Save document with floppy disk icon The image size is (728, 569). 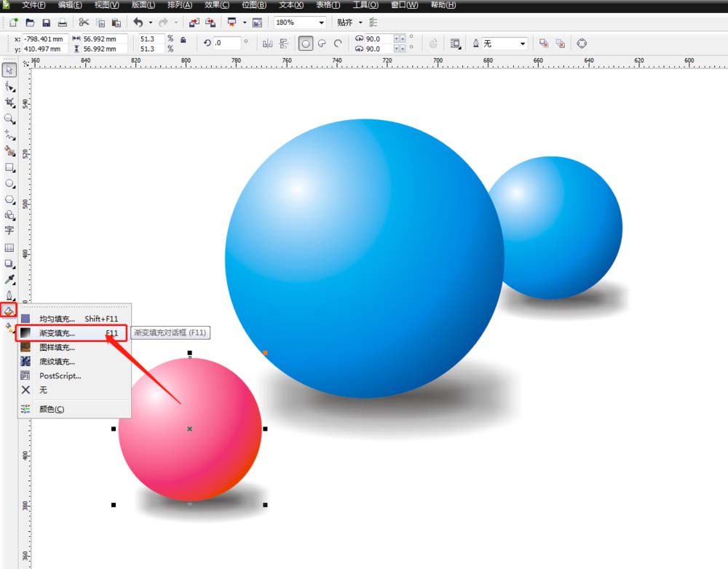pos(46,23)
